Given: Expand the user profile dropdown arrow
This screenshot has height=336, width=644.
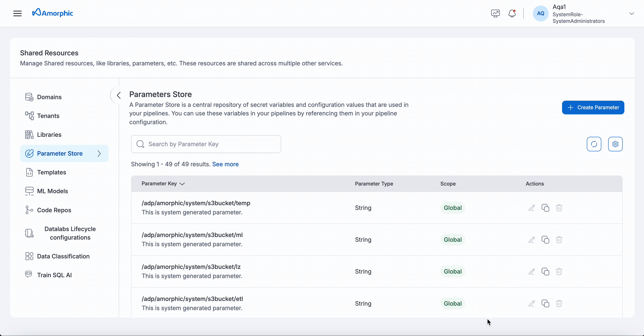Looking at the screenshot, I should click(631, 13).
